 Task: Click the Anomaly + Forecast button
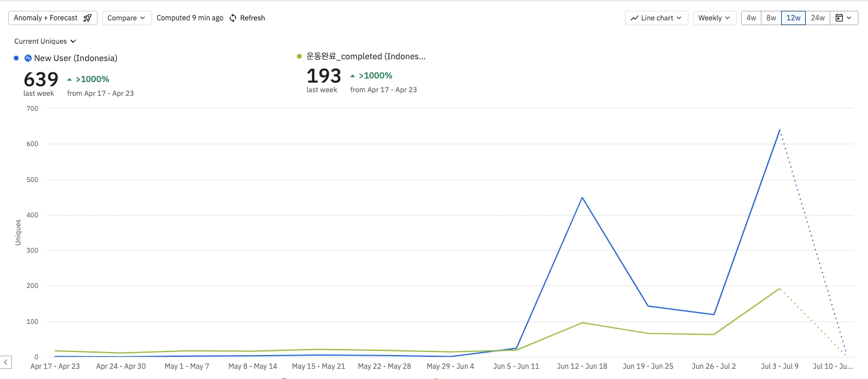click(x=53, y=18)
